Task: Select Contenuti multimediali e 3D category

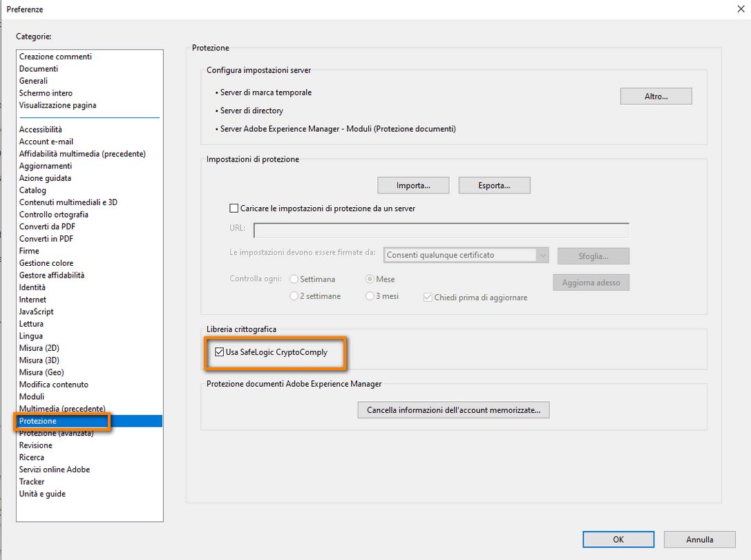Action: (68, 202)
